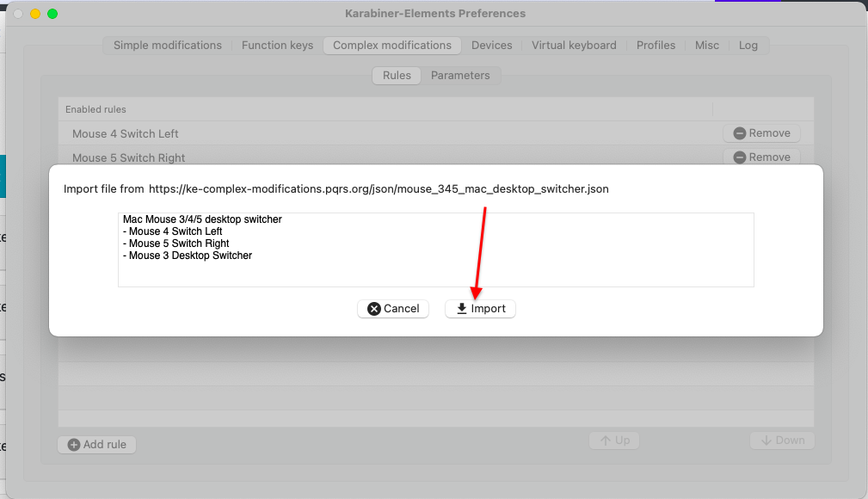This screenshot has width=868, height=499.
Task: Go to the Virtual keyboard tab
Action: pyautogui.click(x=574, y=46)
